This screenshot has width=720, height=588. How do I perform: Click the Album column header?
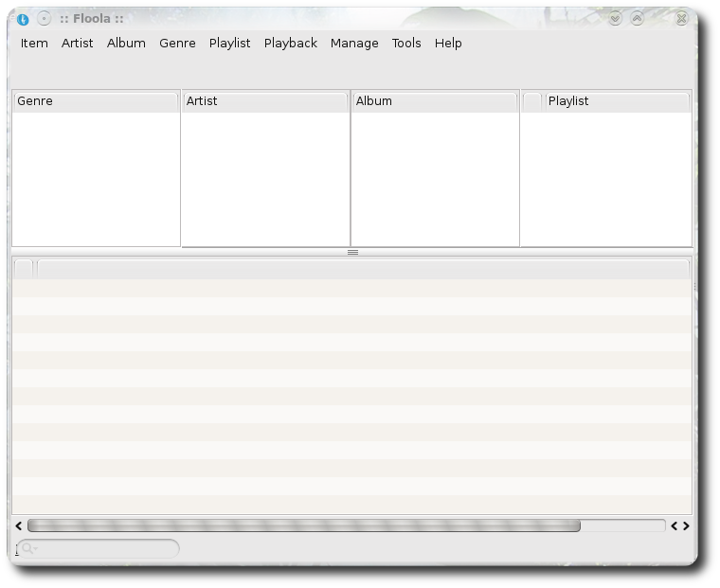point(435,101)
